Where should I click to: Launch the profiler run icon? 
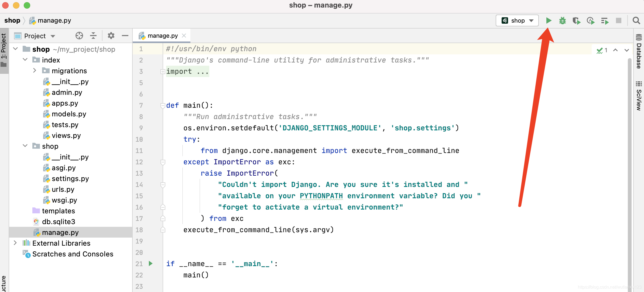591,20
